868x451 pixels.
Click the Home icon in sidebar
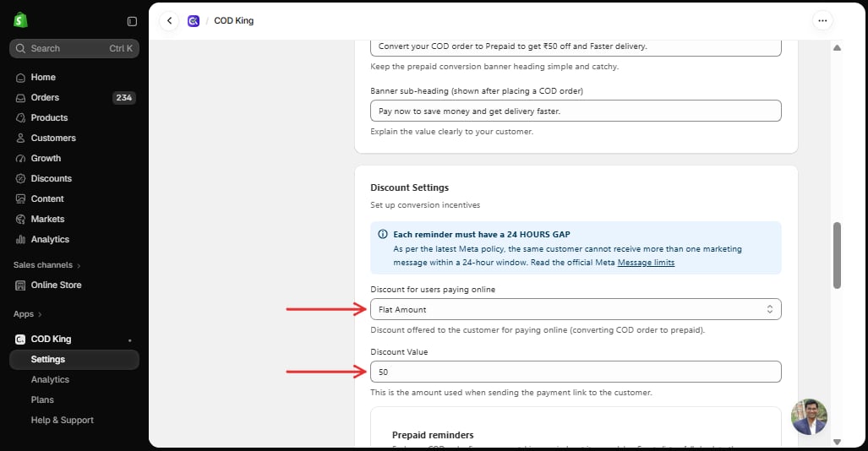click(x=20, y=78)
